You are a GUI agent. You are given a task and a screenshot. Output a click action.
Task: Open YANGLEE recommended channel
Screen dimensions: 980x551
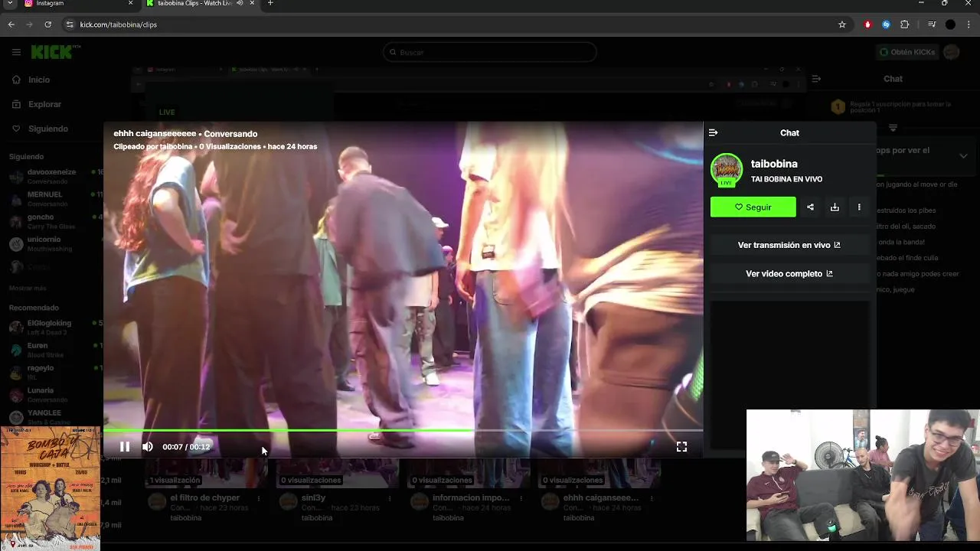(54, 416)
